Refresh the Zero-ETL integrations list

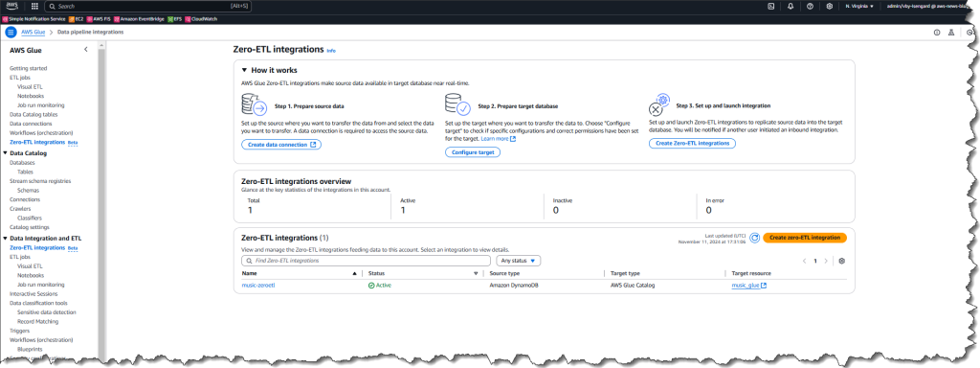click(754, 238)
